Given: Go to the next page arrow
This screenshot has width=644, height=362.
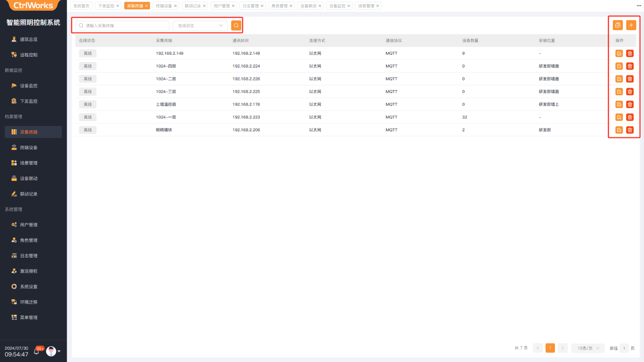Looking at the screenshot, I should coord(562,348).
